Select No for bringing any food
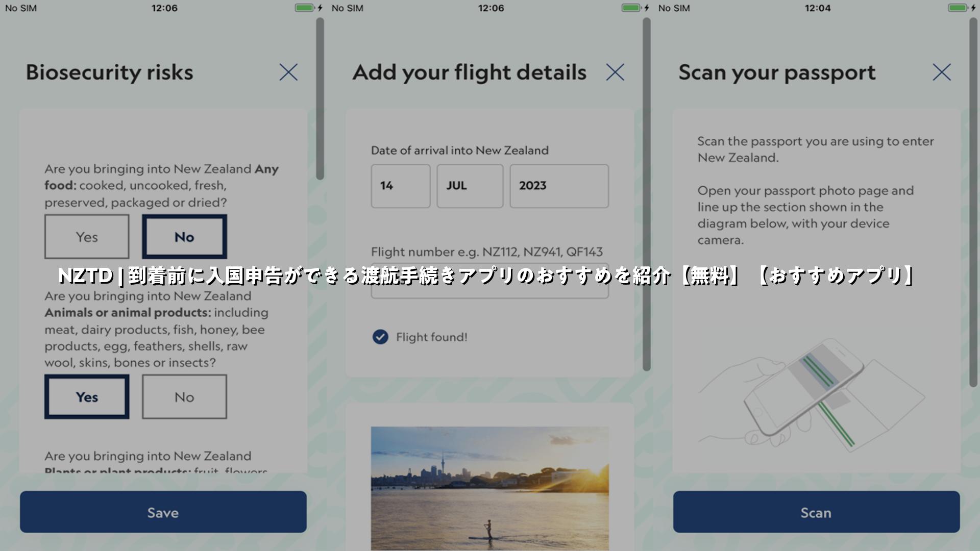The height and width of the screenshot is (551, 980). tap(184, 237)
